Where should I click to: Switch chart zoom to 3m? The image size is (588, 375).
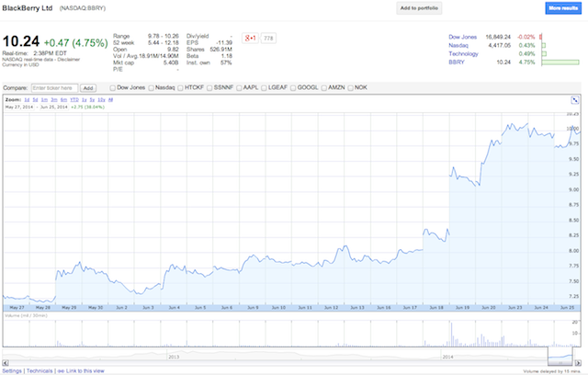point(54,100)
